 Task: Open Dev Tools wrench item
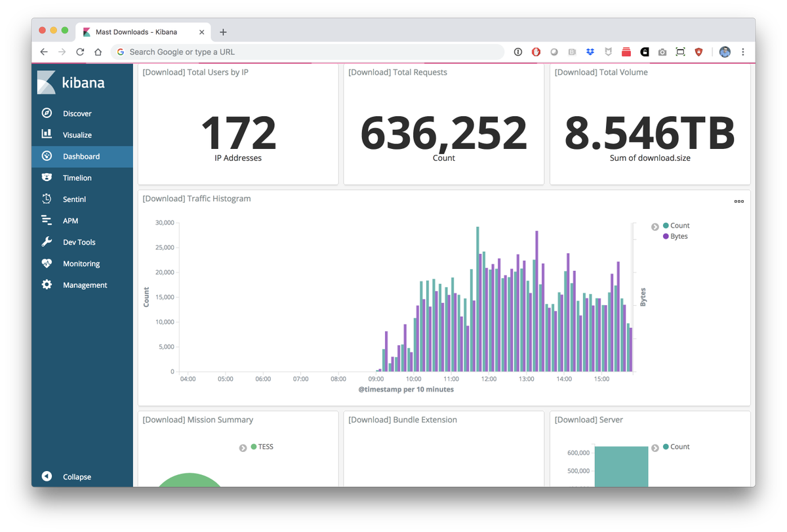tap(82, 242)
